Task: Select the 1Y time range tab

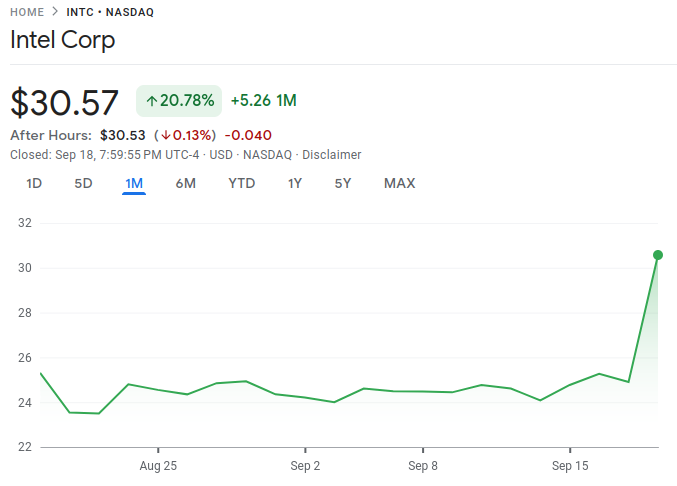Action: pos(295,183)
